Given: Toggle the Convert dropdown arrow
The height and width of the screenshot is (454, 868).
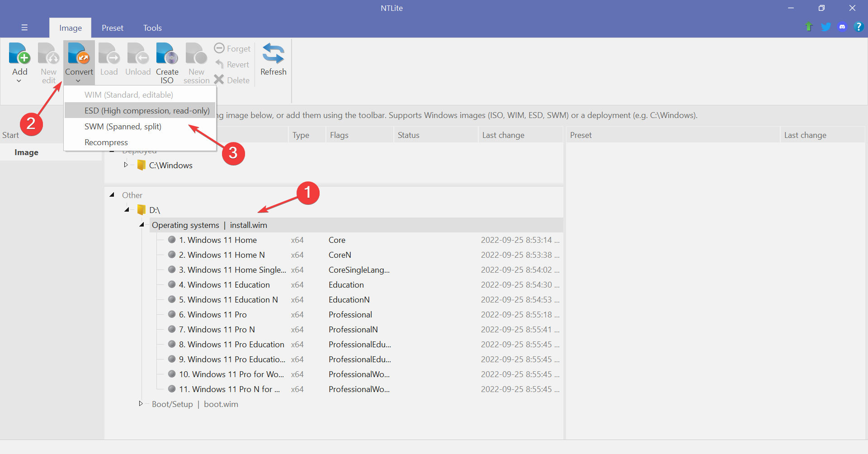Looking at the screenshot, I should [x=78, y=81].
